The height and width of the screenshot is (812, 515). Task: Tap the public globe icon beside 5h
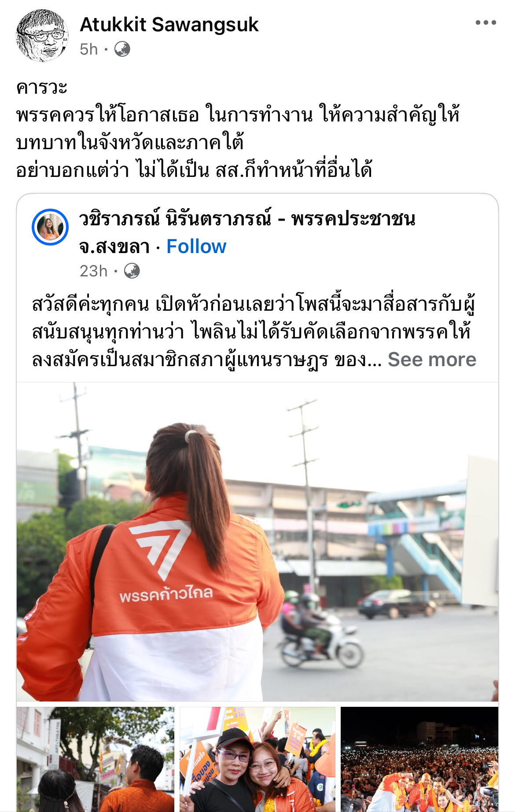point(122,49)
